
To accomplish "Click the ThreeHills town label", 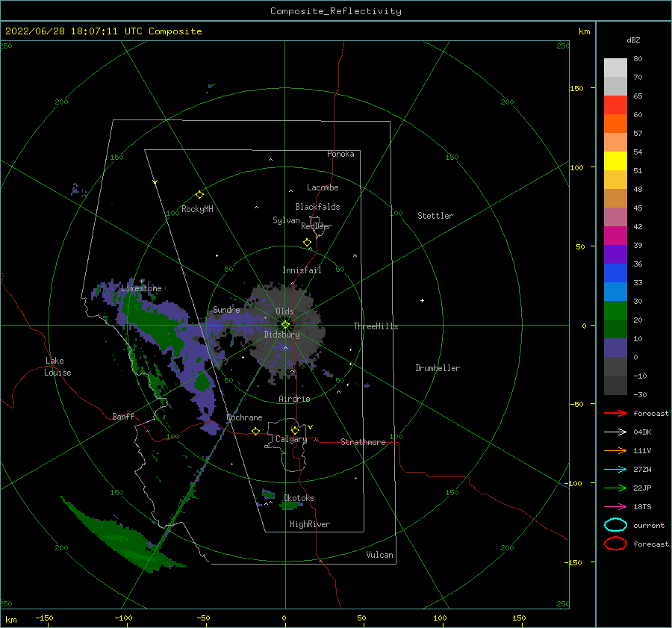I will click(x=376, y=326).
